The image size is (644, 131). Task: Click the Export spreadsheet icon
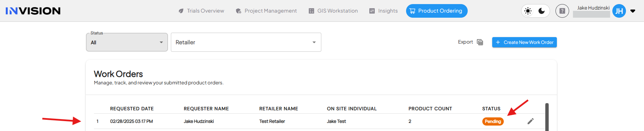coord(480,42)
